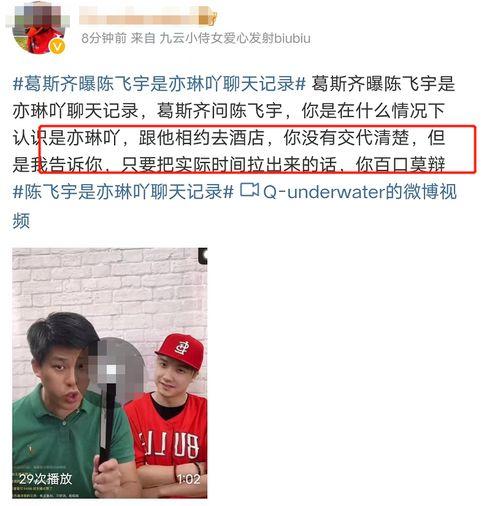This screenshot has width=500, height=506.
Task: Click the 1:02 video duration label
Action: point(189,479)
